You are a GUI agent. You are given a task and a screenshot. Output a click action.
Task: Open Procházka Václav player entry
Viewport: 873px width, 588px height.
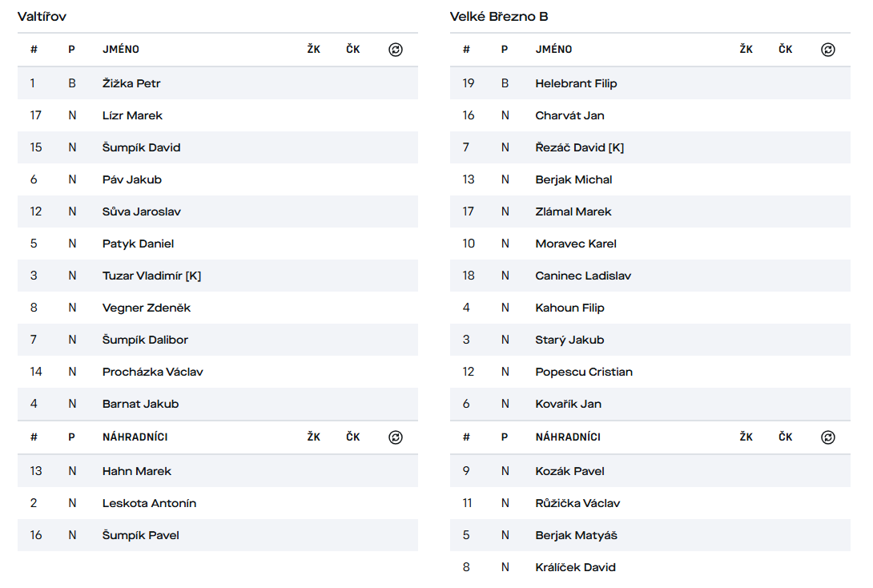[x=152, y=372]
